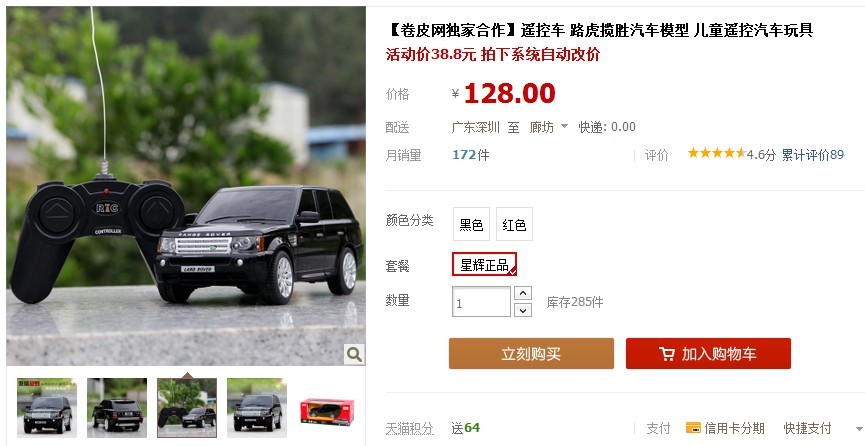This screenshot has height=446, width=865.
Task: Click the shopping cart icon in red button
Action: [x=667, y=354]
